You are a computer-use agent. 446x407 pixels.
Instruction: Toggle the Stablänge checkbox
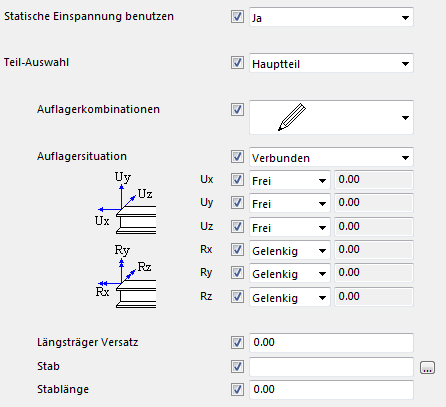click(237, 389)
